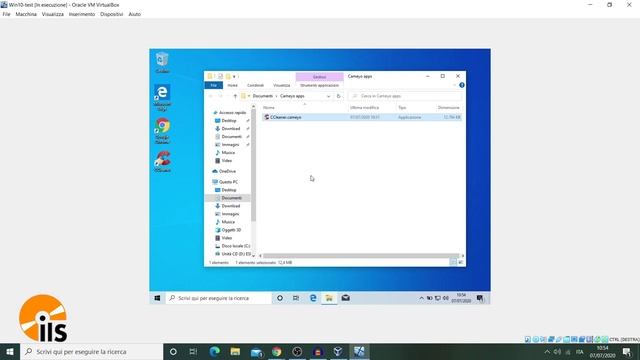The height and width of the screenshot is (360, 640).
Task: Click the VM taskbar search box
Action: pos(218,298)
